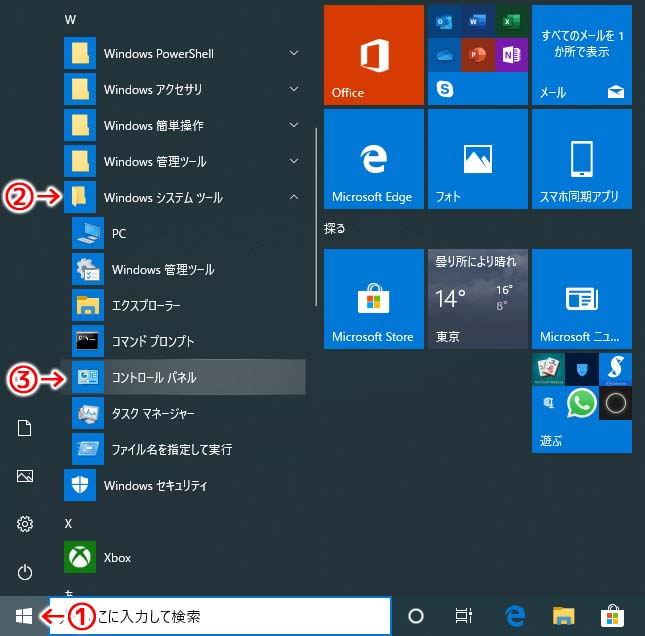The image size is (645, 636).
Task: Open the Power options button
Action: tap(25, 572)
